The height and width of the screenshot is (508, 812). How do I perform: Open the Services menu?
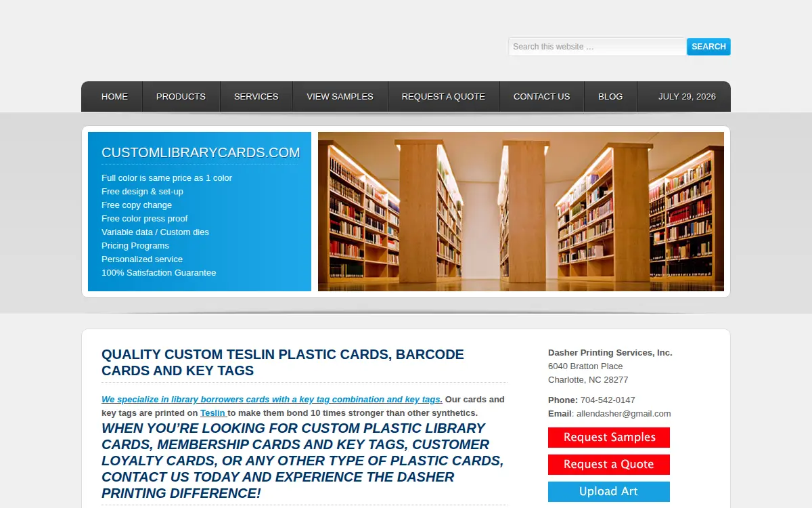pyautogui.click(x=256, y=97)
